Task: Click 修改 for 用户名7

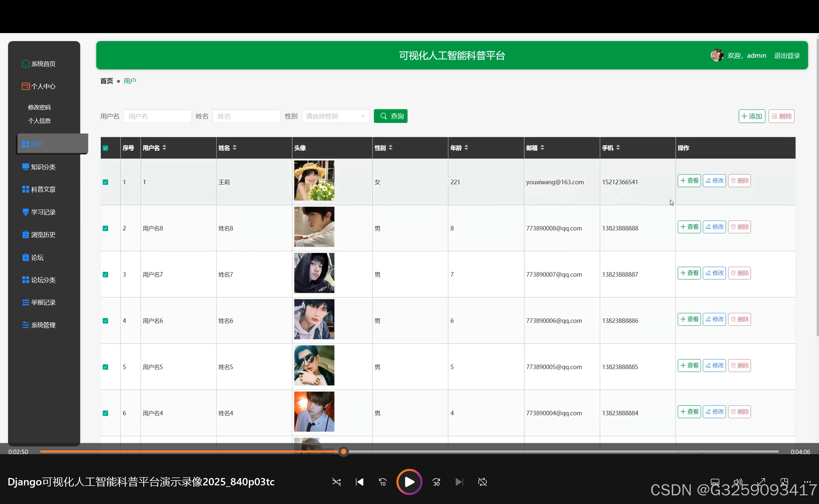Action: 714,273
